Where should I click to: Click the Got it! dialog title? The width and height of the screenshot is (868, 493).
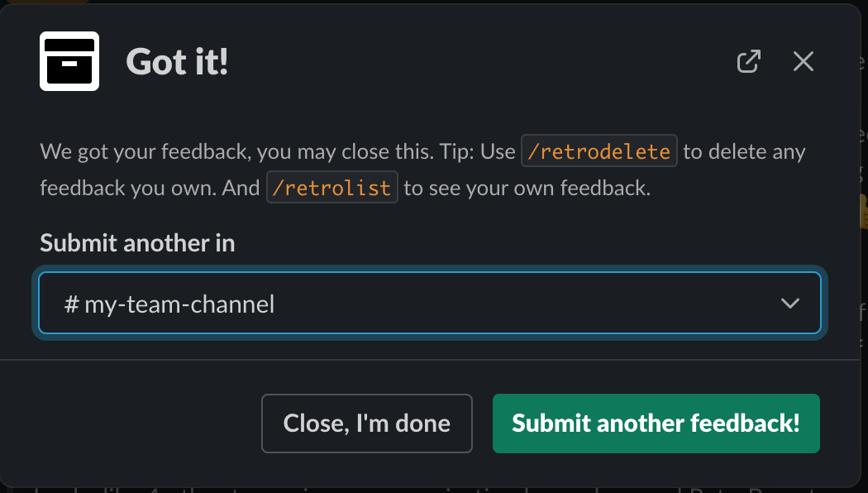(x=176, y=61)
